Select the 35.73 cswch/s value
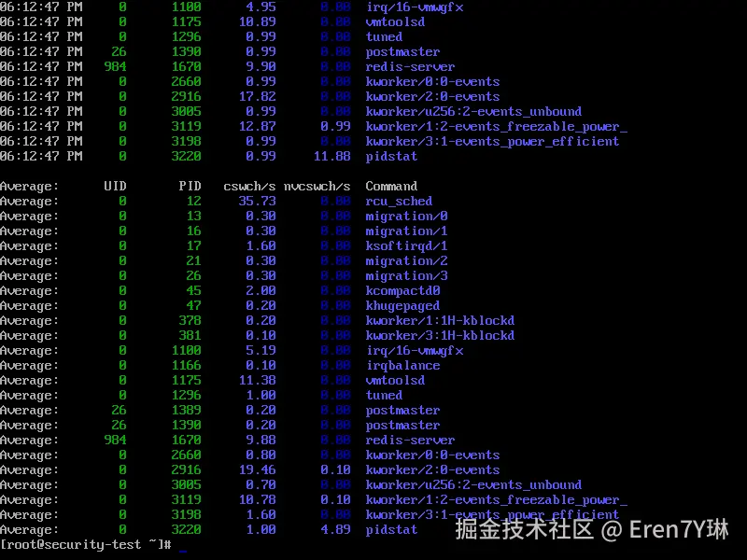747x560 pixels. [x=257, y=201]
